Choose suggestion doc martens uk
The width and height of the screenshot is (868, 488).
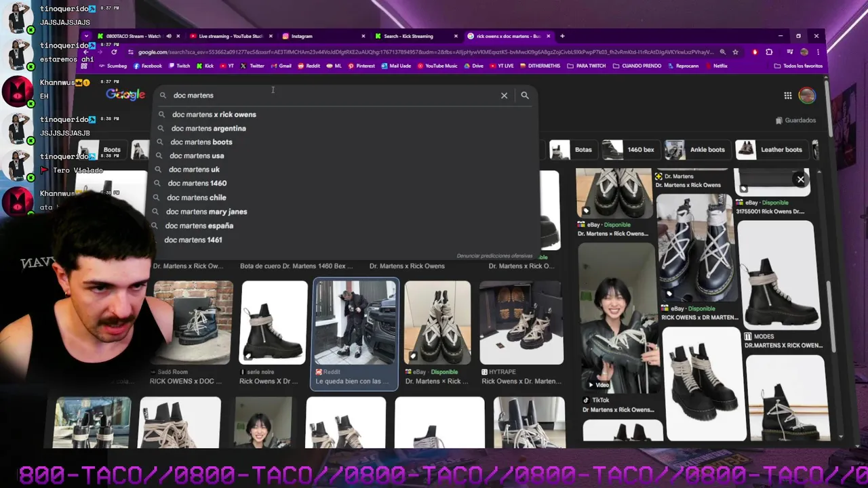(x=194, y=169)
